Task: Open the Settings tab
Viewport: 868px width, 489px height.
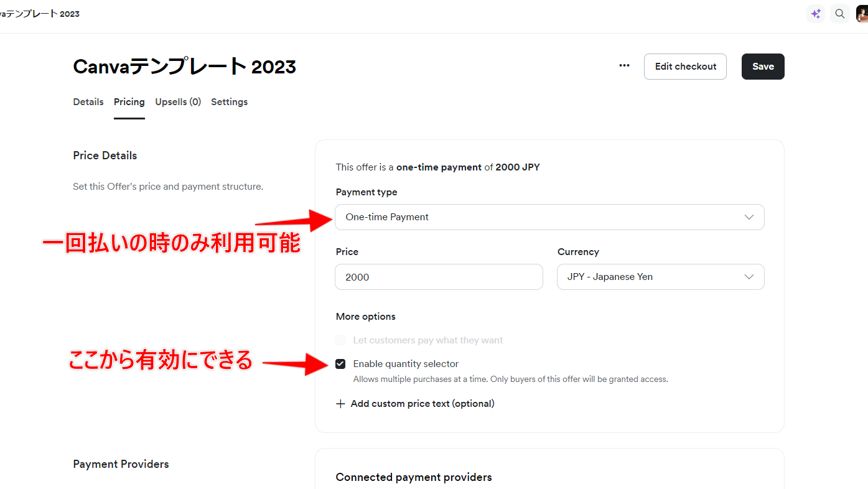Action: point(230,102)
